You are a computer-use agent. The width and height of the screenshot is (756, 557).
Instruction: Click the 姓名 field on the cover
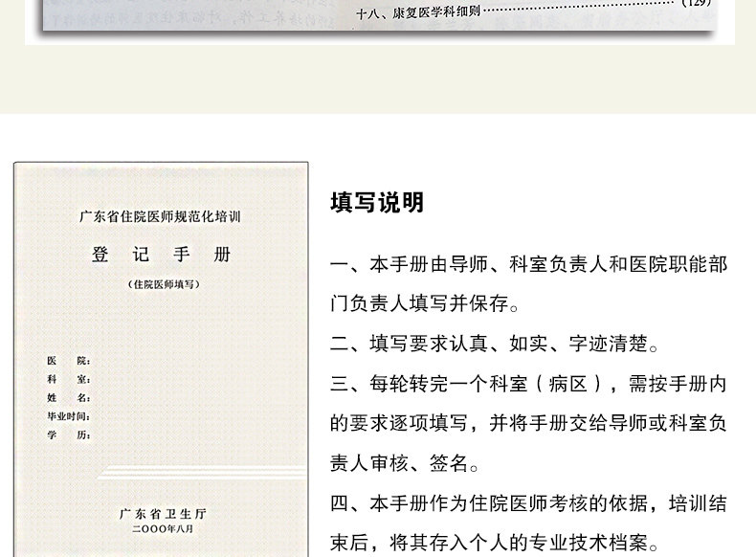coord(69,398)
